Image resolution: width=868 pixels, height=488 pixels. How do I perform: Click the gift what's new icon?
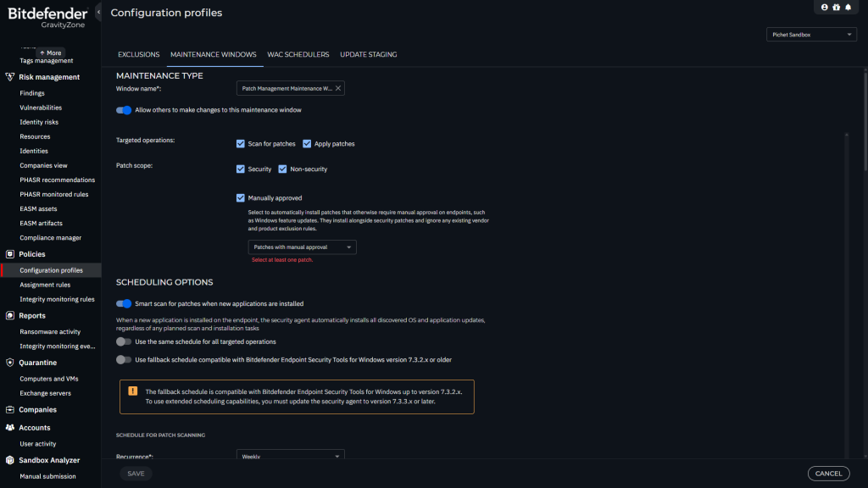[x=836, y=7]
